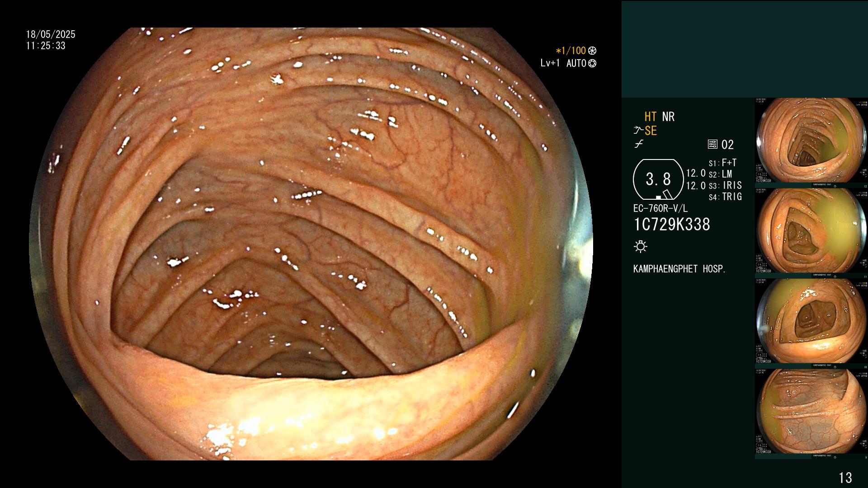Image resolution: width=868 pixels, height=488 pixels.
Task: Click the main live endoscopic image
Action: pos(311,244)
